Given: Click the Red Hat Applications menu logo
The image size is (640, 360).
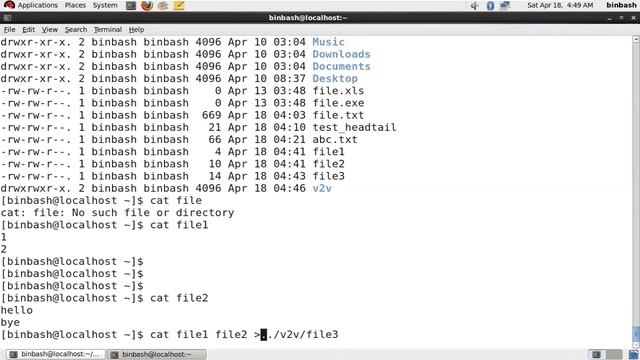Looking at the screenshot, I should click(9, 5).
